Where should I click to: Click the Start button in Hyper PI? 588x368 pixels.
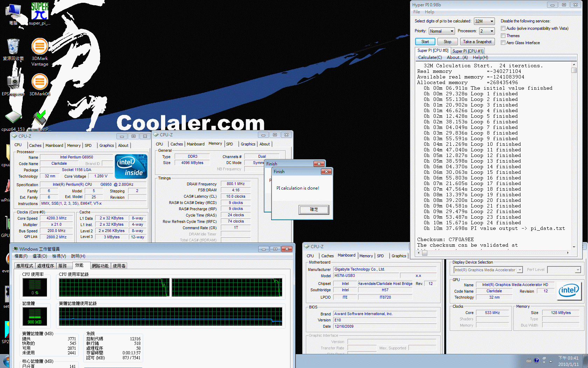click(425, 42)
